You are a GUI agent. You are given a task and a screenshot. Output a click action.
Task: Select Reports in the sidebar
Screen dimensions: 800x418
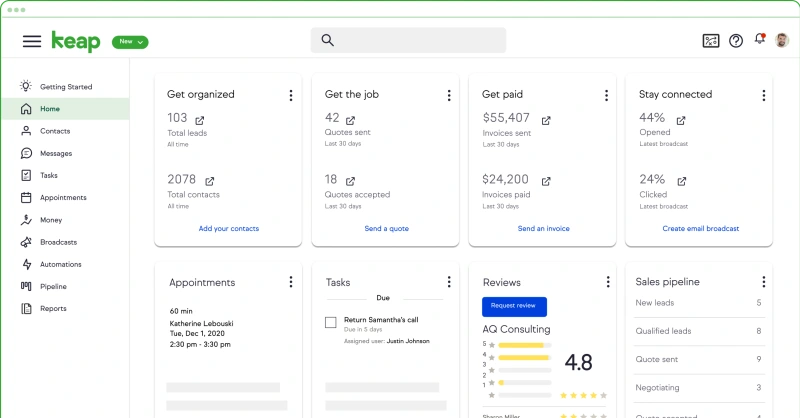[x=53, y=308]
